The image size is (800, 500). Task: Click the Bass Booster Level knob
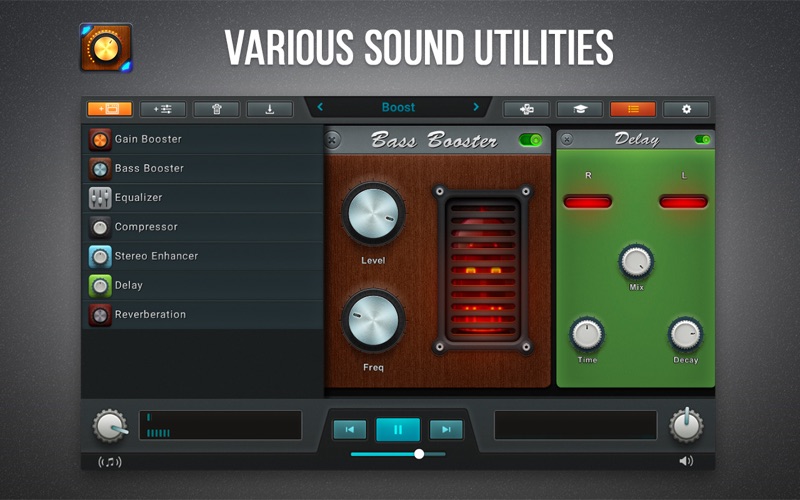pos(373,214)
